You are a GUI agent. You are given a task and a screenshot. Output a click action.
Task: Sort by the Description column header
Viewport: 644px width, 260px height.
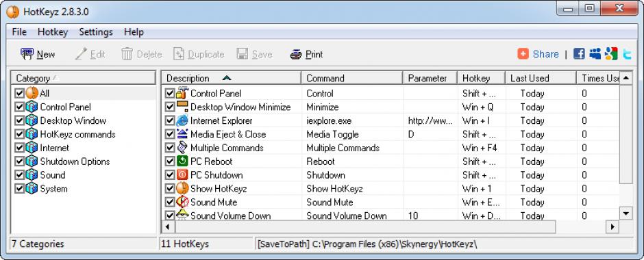pyautogui.click(x=232, y=78)
